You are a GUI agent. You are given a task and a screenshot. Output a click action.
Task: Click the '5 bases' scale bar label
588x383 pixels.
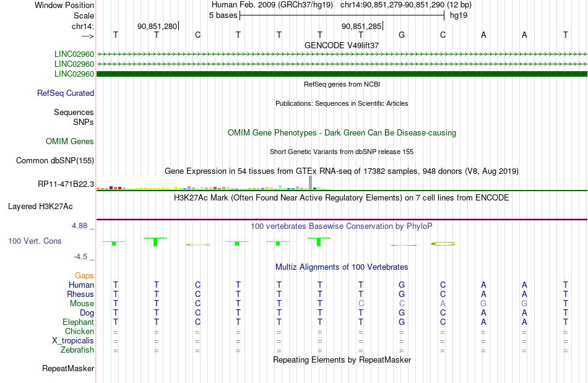(x=223, y=15)
